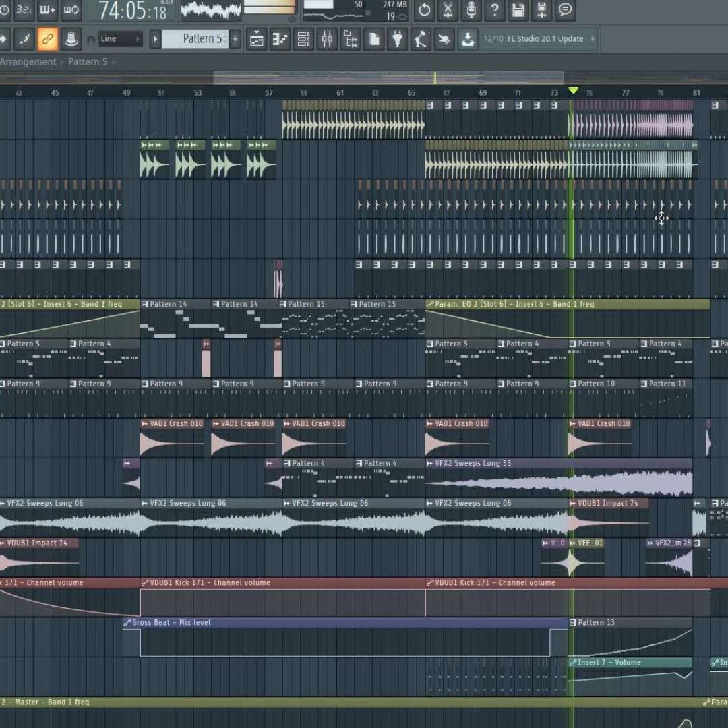Select the Insert 7 - Volume clip title

point(609,663)
